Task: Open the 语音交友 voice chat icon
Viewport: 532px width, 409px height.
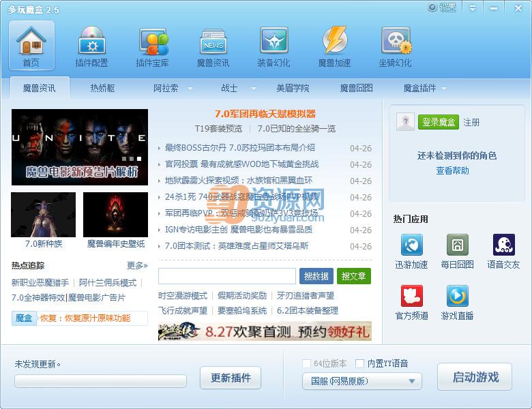Action: [504, 245]
